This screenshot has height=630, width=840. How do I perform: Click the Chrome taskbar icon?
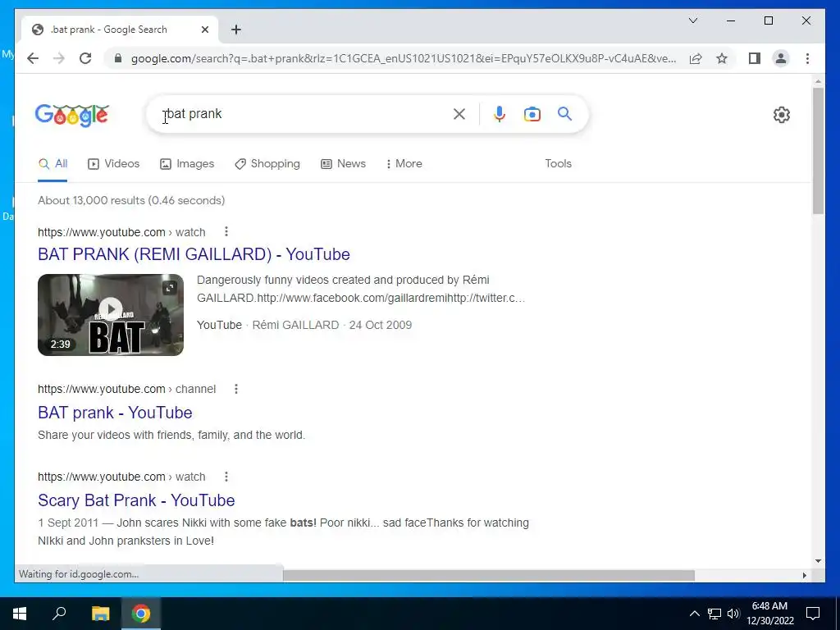(141, 614)
